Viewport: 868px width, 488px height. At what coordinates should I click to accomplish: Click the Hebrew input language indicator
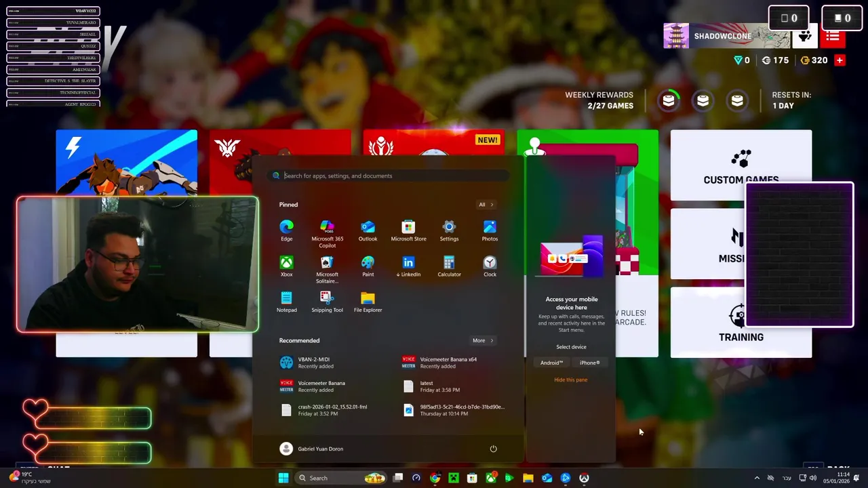pyautogui.click(x=787, y=478)
